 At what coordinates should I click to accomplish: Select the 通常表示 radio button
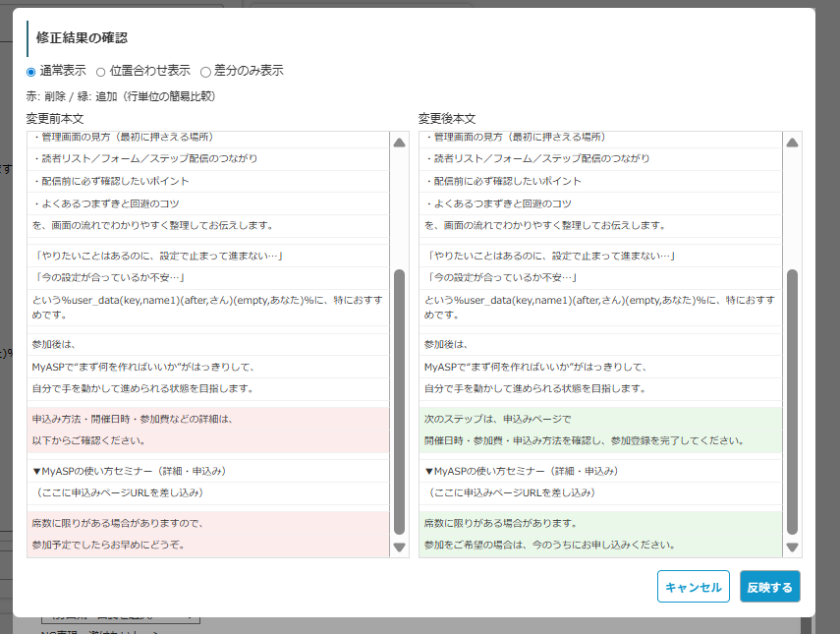click(x=32, y=72)
